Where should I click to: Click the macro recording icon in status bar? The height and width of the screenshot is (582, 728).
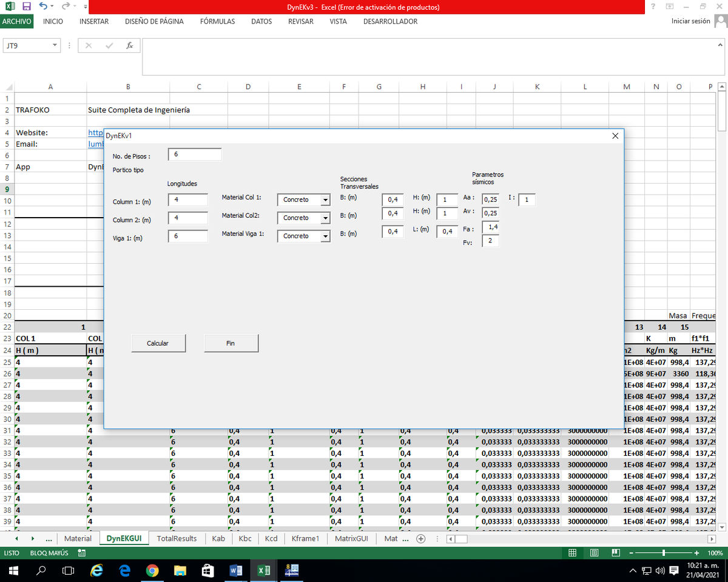tap(81, 553)
